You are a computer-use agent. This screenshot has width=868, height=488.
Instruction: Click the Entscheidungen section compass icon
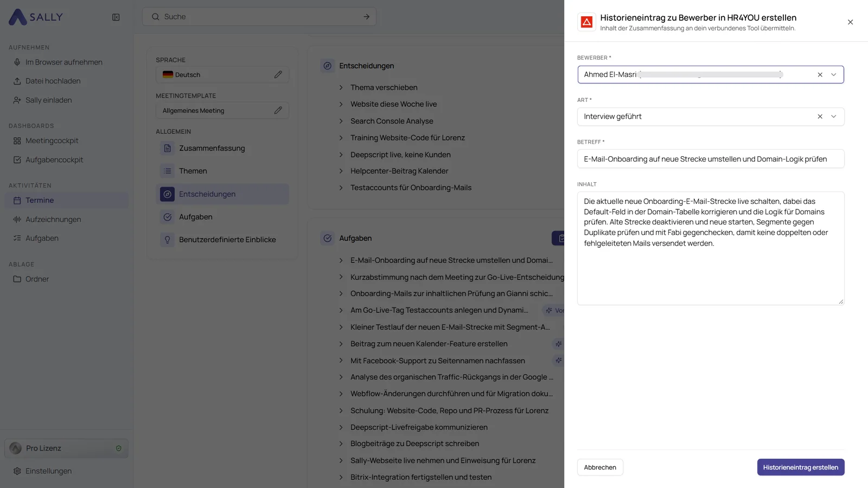[x=328, y=66]
